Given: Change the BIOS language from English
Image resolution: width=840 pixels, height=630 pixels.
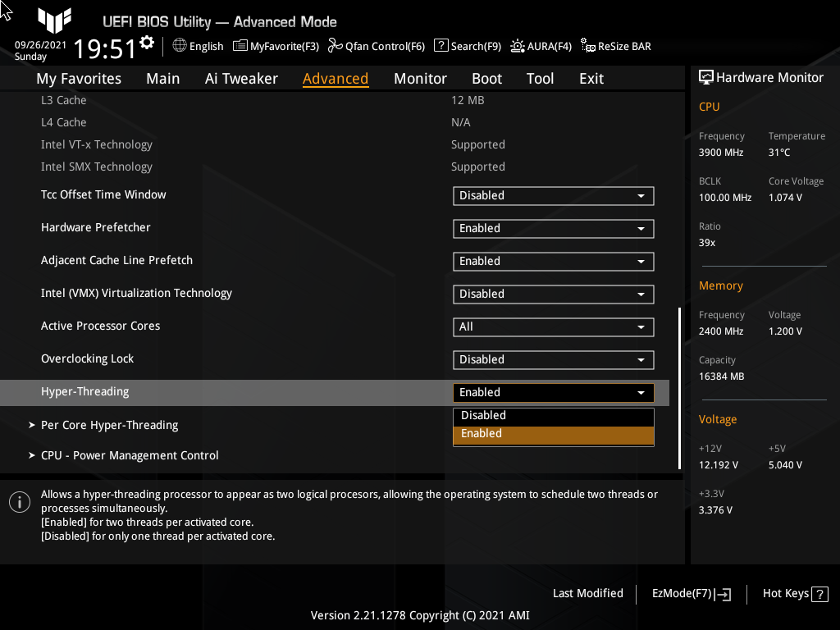Looking at the screenshot, I should tap(198, 46).
